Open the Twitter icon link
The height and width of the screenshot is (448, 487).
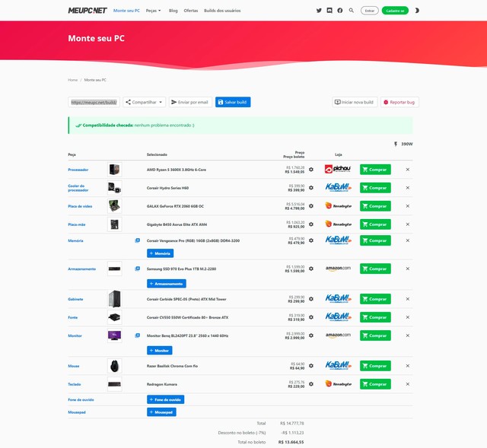(x=319, y=11)
